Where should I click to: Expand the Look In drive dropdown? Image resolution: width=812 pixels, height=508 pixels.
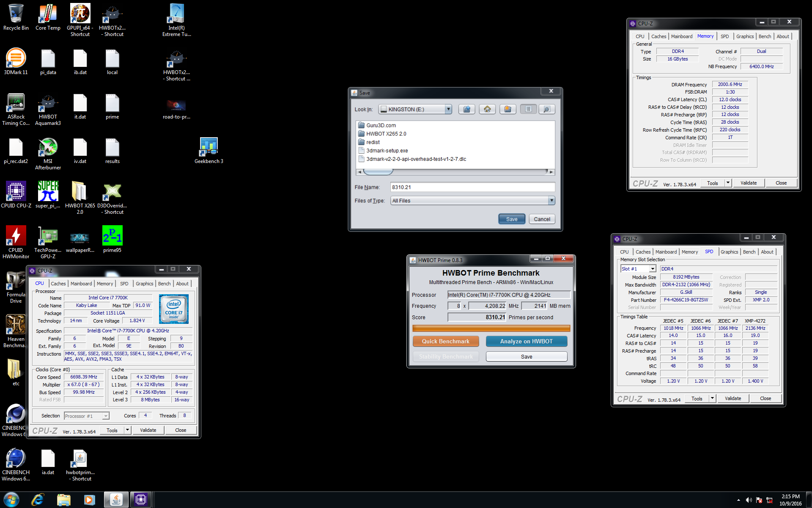pyautogui.click(x=448, y=109)
